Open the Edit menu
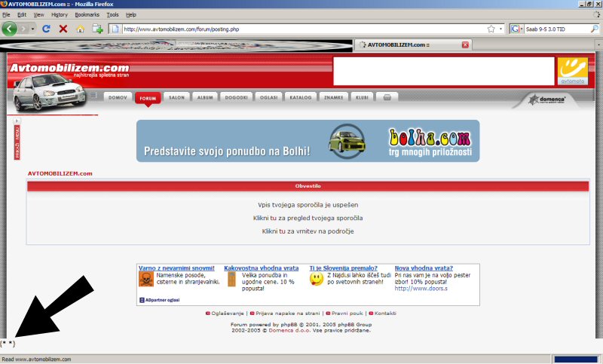The image size is (603, 364). point(22,14)
